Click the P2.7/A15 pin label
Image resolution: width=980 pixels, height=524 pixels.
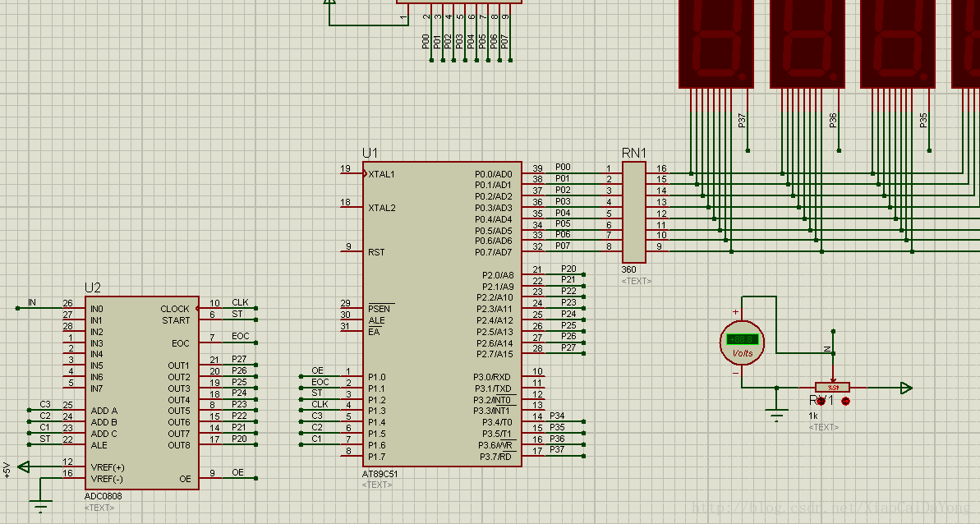point(495,354)
